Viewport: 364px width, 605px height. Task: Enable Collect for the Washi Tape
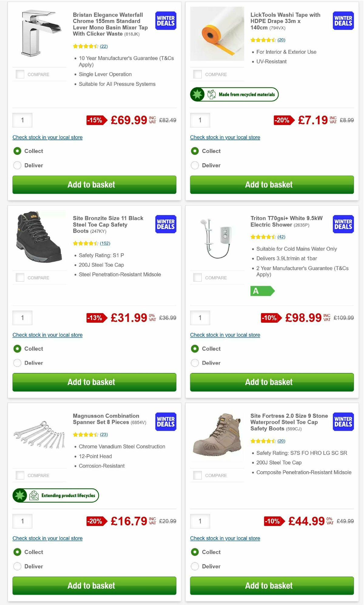(x=195, y=151)
